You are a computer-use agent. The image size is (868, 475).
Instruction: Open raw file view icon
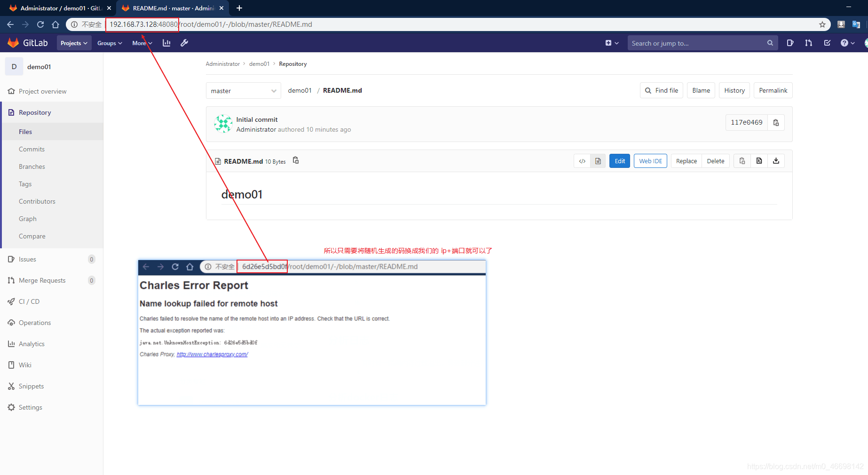(759, 161)
